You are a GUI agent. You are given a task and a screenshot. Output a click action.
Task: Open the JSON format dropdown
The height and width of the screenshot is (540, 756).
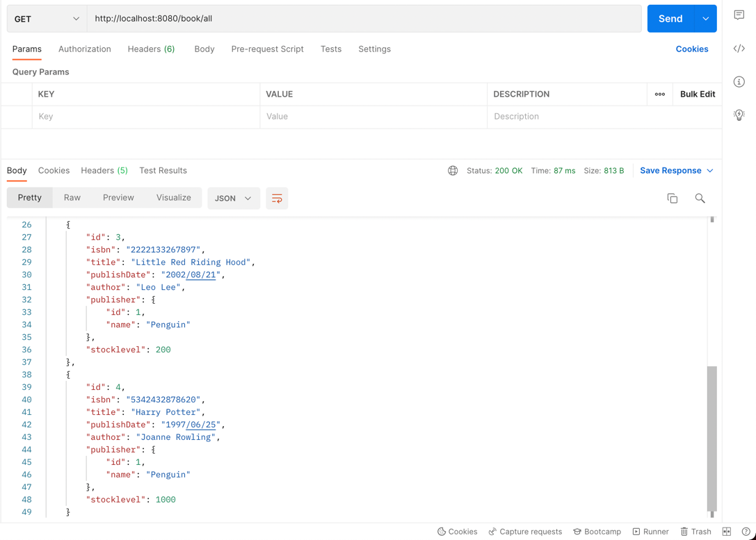click(234, 198)
